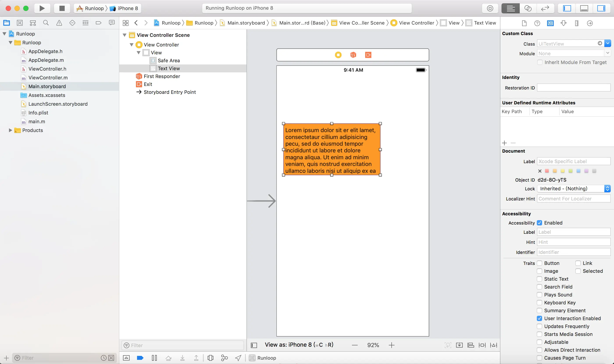Open the Size inspector (ruler icon)
Image resolution: width=614 pixels, height=364 pixels.
577,23
